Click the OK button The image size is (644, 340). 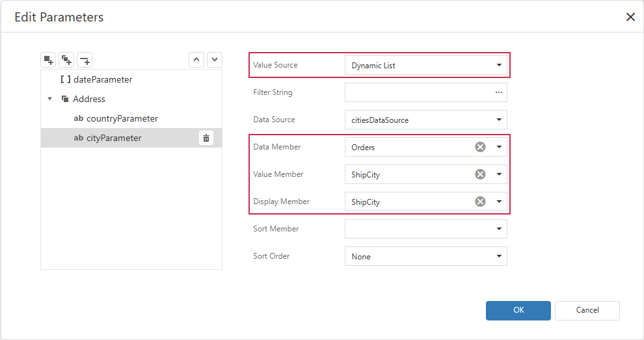[518, 311]
